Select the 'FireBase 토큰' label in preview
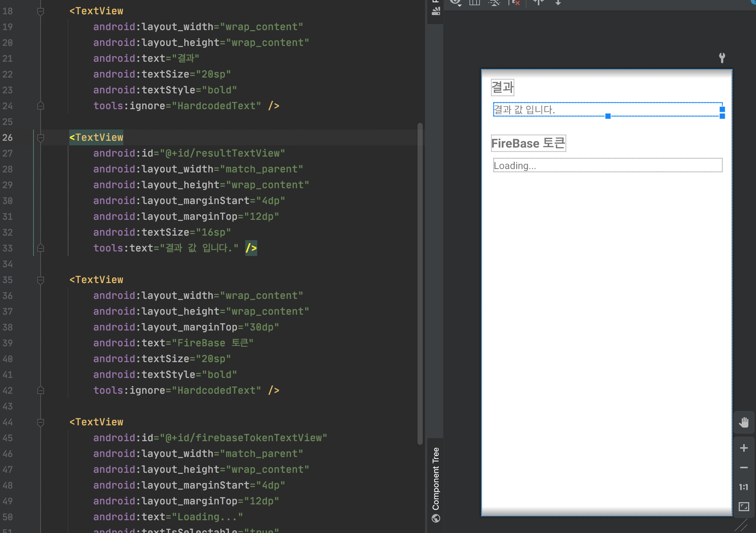756x533 pixels. [x=528, y=143]
